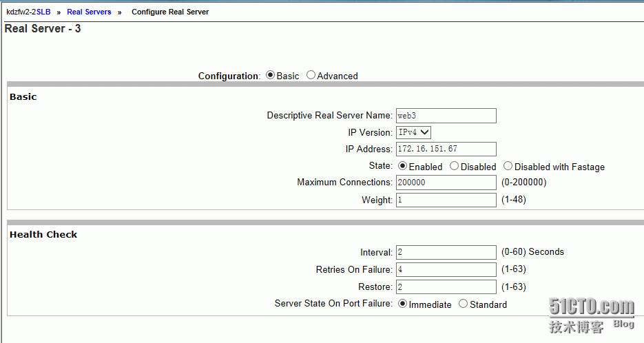Select Standard server state on port failure
This screenshot has width=644, height=343.
click(x=464, y=304)
